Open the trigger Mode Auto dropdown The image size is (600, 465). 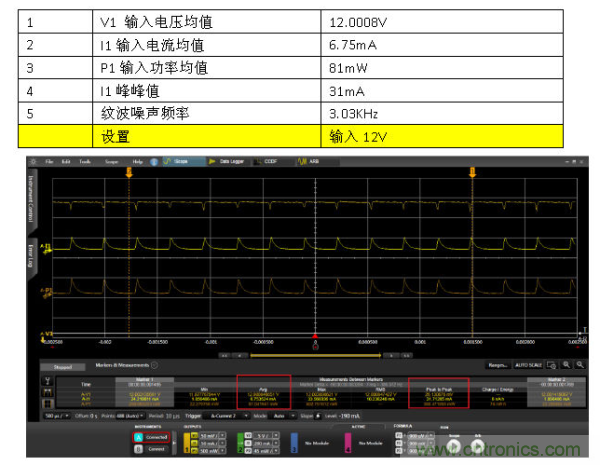click(x=280, y=415)
